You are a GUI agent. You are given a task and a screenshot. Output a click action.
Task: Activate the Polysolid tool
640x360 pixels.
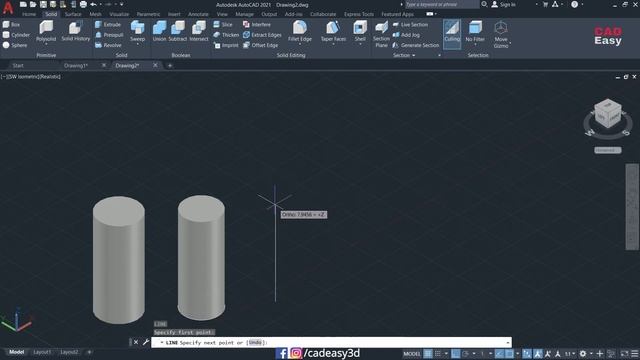[46, 31]
